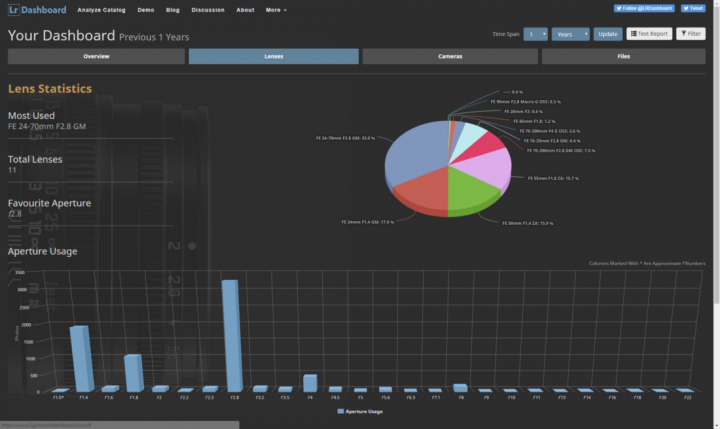The image size is (720, 429).
Task: Click the Favourite Aperture heading
Action: click(49, 203)
